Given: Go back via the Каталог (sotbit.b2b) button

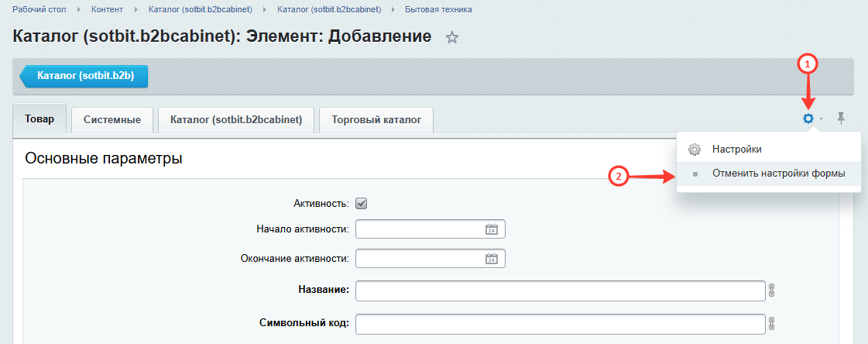Looking at the screenshot, I should pos(84,77).
